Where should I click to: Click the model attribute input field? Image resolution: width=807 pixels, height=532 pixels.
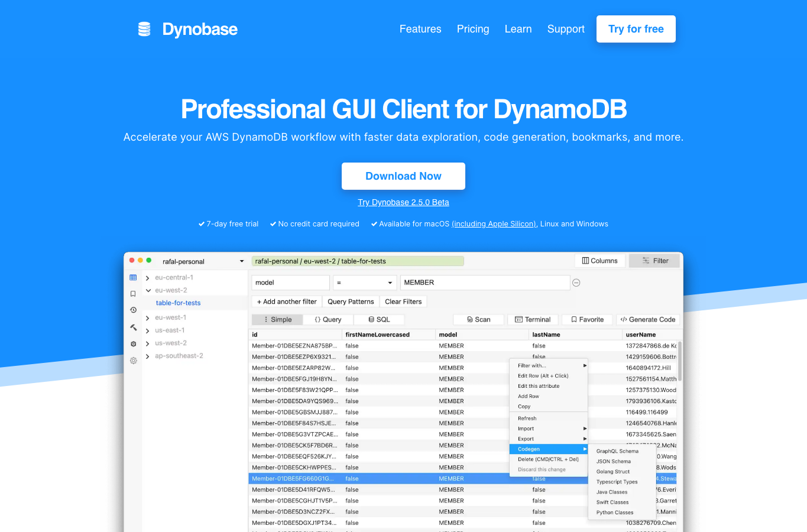290,283
